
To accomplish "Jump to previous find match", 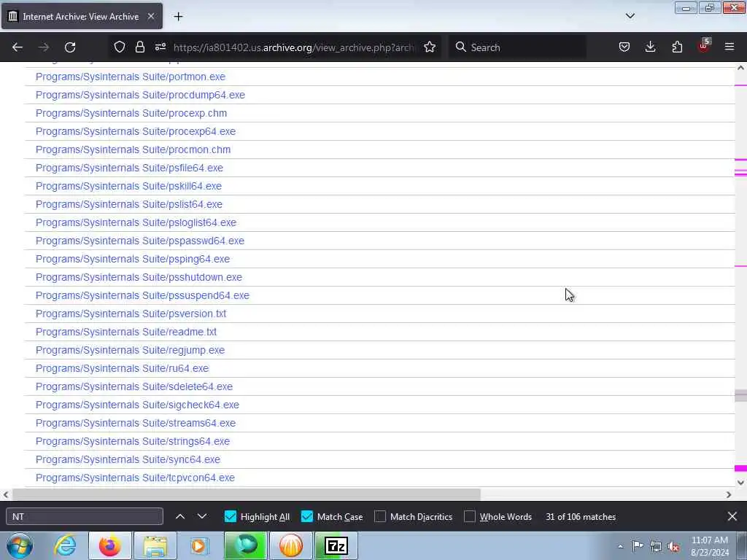I will [180, 516].
